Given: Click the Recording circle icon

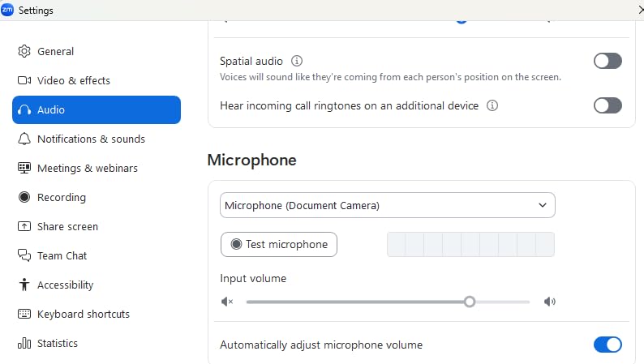Looking at the screenshot, I should tap(24, 198).
